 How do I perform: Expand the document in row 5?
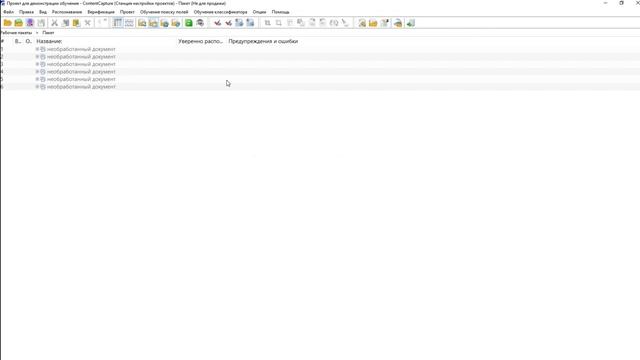pyautogui.click(x=38, y=79)
